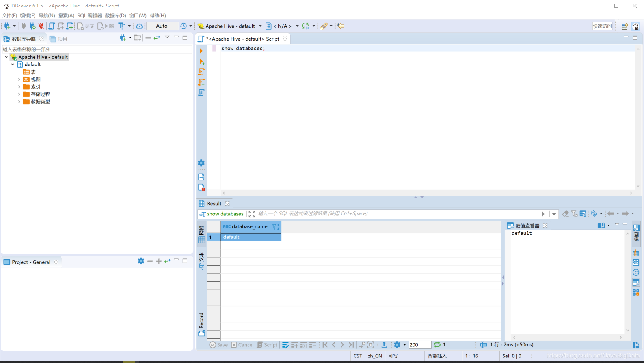The height and width of the screenshot is (363, 644).
Task: Go to the first row of results
Action: click(325, 345)
